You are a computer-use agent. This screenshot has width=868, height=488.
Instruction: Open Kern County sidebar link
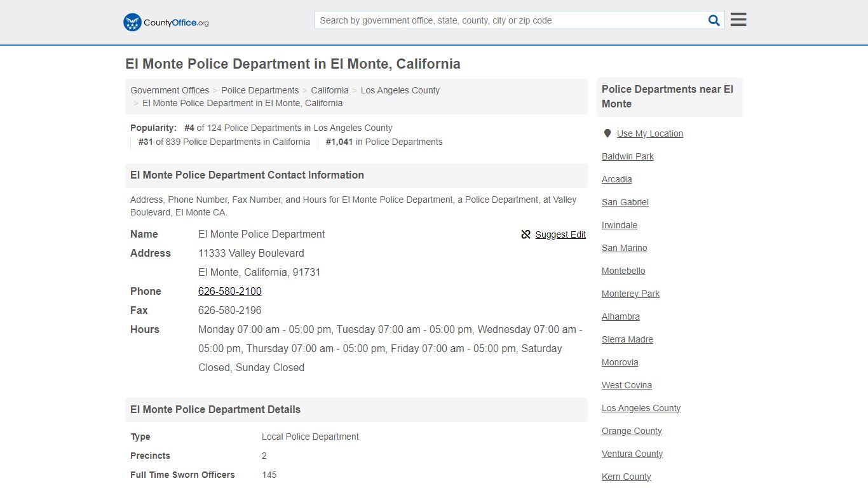point(627,477)
